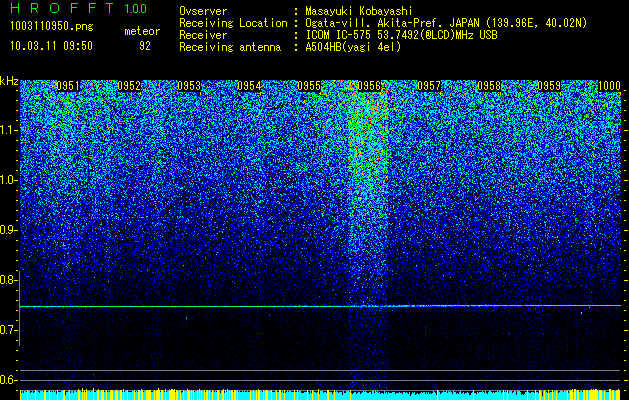
Task: Click the 1000 time marker
Action: pyautogui.click(x=609, y=86)
